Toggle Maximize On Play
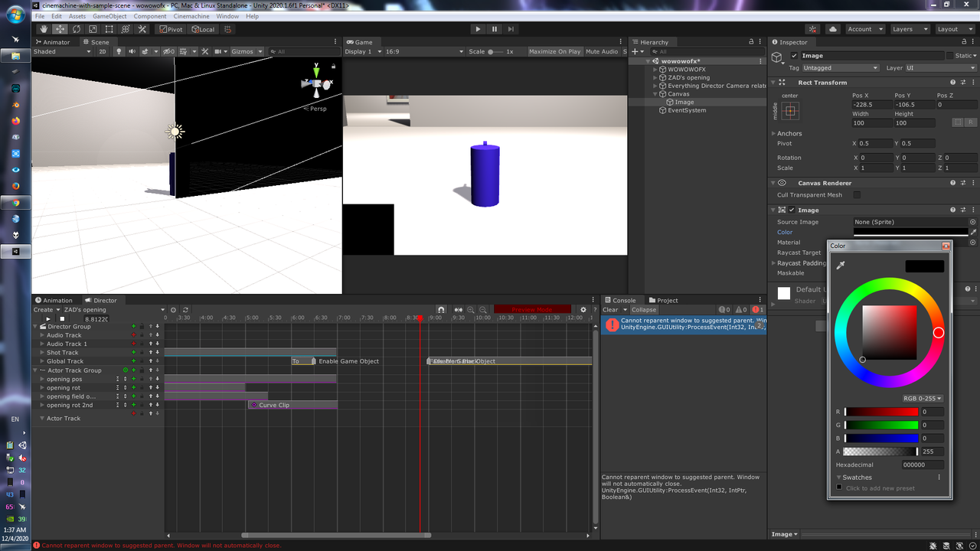Viewport: 980px width, 551px height. [x=555, y=51]
